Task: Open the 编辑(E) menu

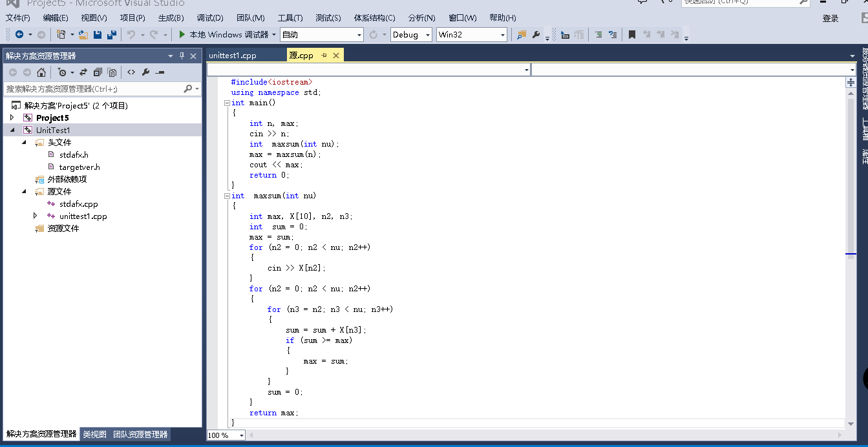Action: pos(56,17)
